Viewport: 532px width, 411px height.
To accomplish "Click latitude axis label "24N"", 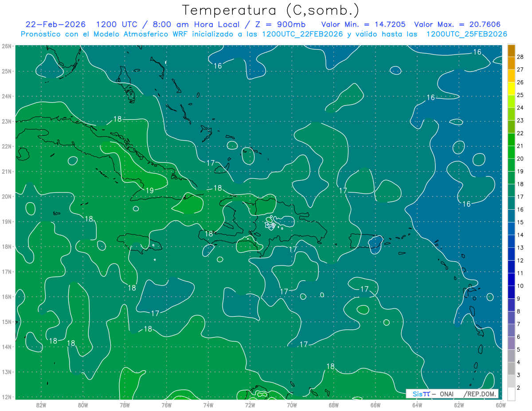I will click(6, 96).
